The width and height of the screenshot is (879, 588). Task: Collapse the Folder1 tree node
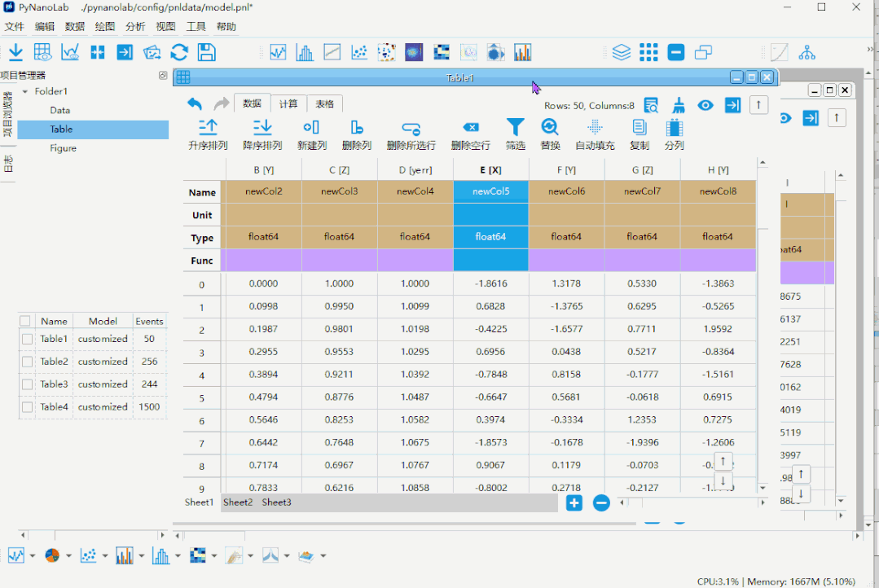[x=24, y=91]
